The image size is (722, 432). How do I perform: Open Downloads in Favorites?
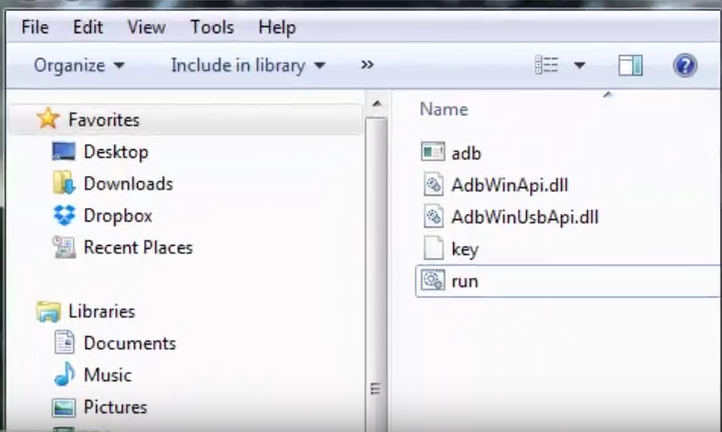pyautogui.click(x=128, y=184)
